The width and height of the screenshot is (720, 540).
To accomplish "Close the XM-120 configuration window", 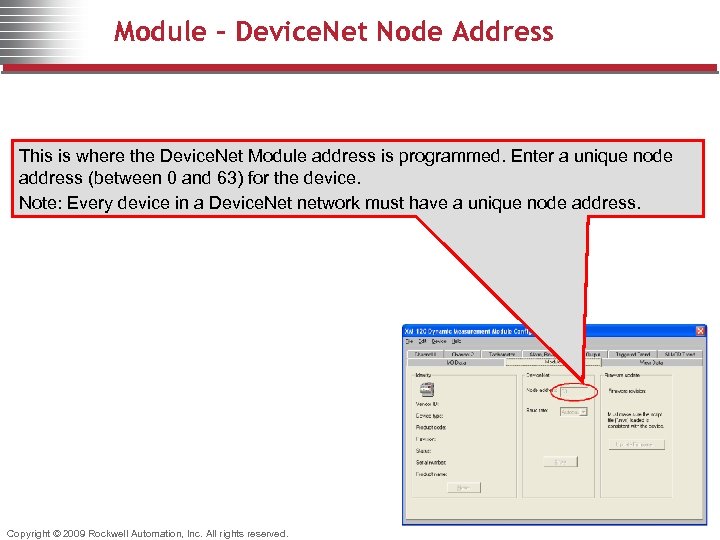I will [700, 331].
